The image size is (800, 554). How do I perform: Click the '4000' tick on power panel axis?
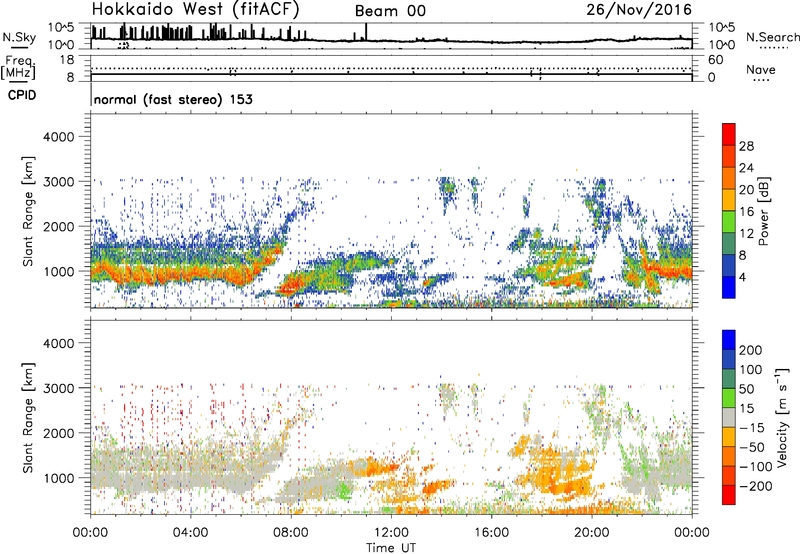point(59,137)
